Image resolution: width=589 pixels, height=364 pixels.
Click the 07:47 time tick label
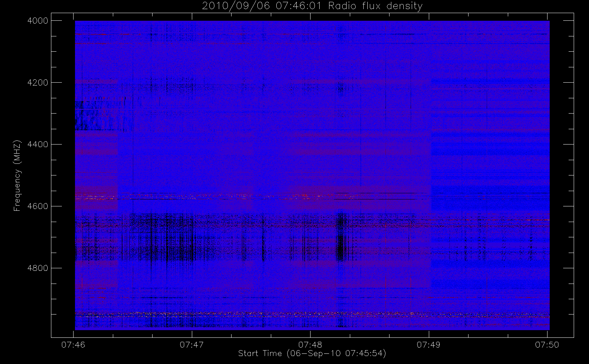click(191, 345)
